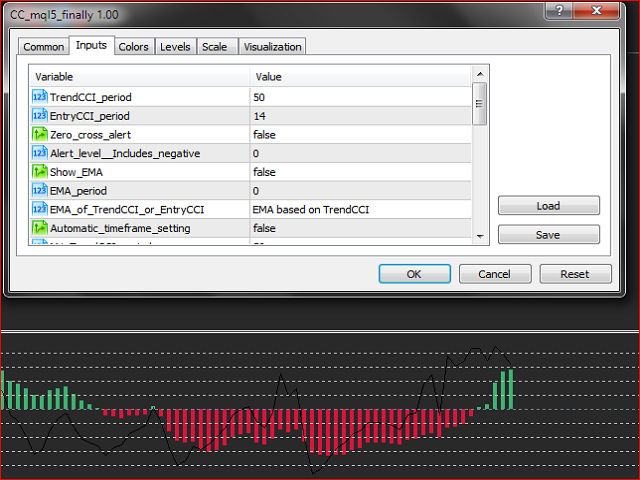Click the Zero_cross_alert boolean type icon
This screenshot has width=640, height=480.
pos(39,134)
